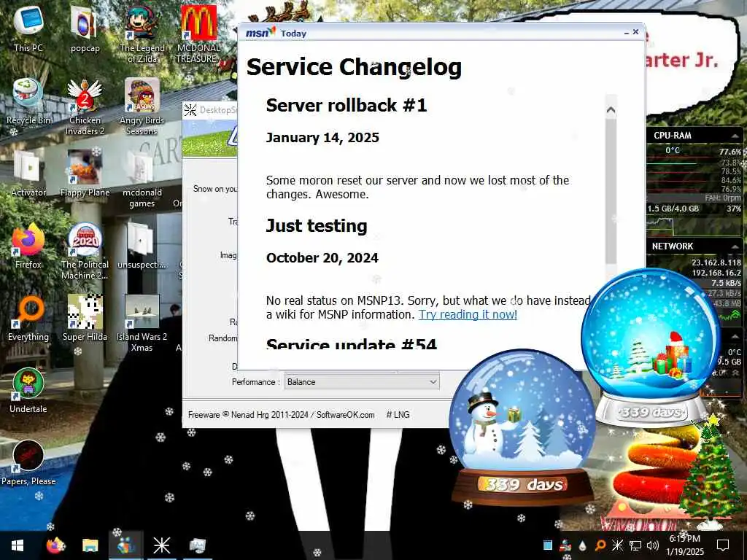747x560 pixels.
Task: Click the 'October 20, 2024' date text
Action: pyautogui.click(x=322, y=257)
